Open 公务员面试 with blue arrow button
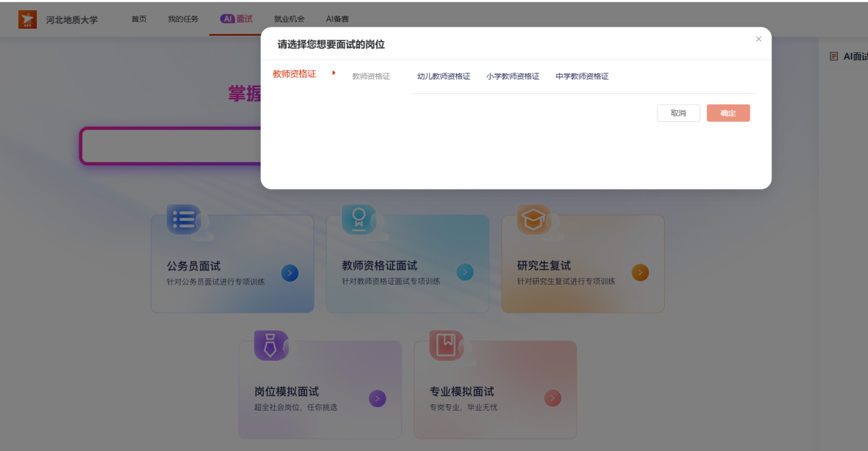This screenshot has height=451, width=868. pos(289,273)
